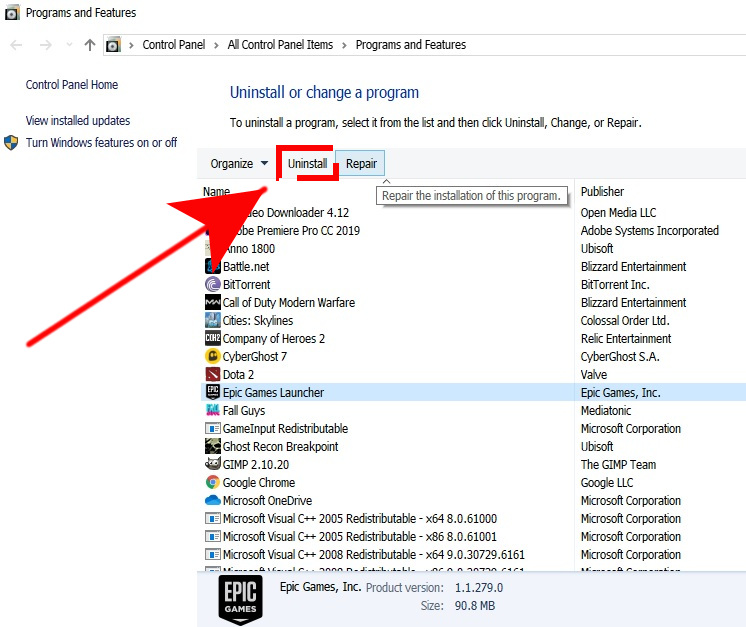Image resolution: width=746 pixels, height=627 pixels.
Task: Click publisher cell The GIMP Team
Action: pyautogui.click(x=618, y=464)
